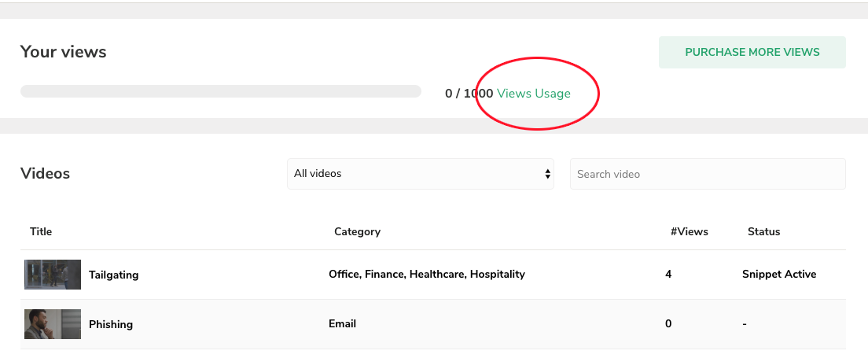
Task: Click the 0 / 1000 views count
Action: pyautogui.click(x=469, y=93)
